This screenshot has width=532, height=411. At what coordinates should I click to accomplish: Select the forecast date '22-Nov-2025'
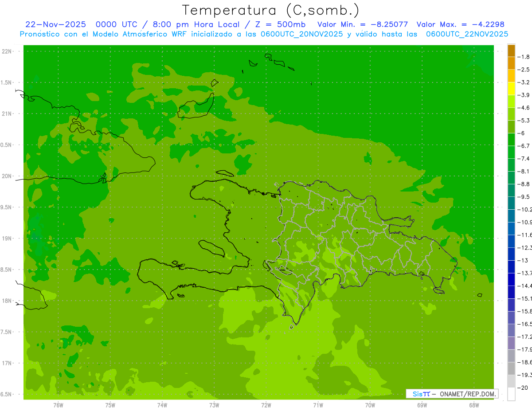[56, 24]
